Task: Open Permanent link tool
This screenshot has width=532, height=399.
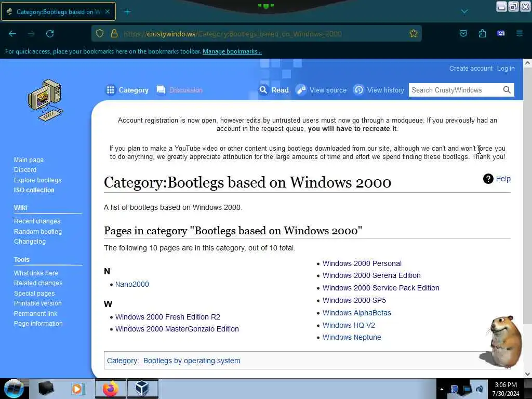Action: [x=35, y=313]
